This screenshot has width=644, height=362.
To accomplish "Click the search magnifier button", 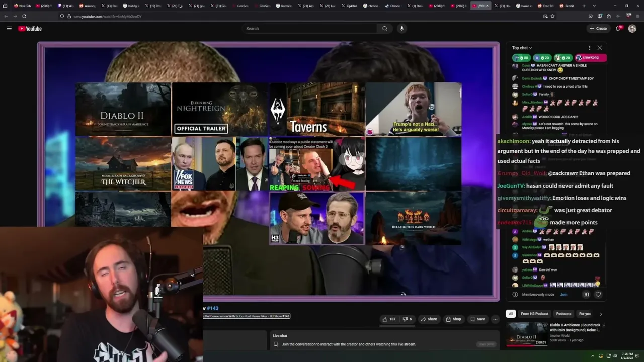I will [x=385, y=29].
